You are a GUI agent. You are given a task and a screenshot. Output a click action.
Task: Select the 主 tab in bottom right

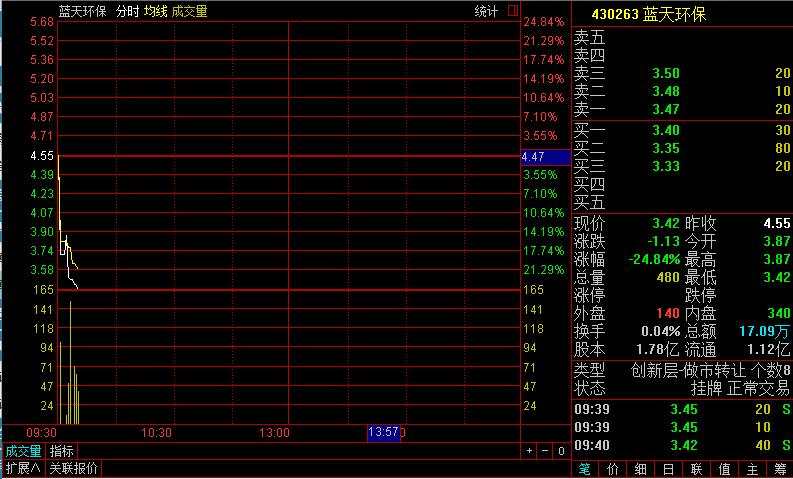(x=752, y=470)
